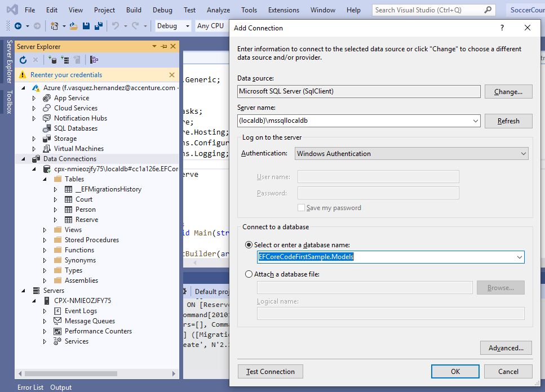Click the Search Visual Studio box
545x392 pixels.
click(x=433, y=10)
